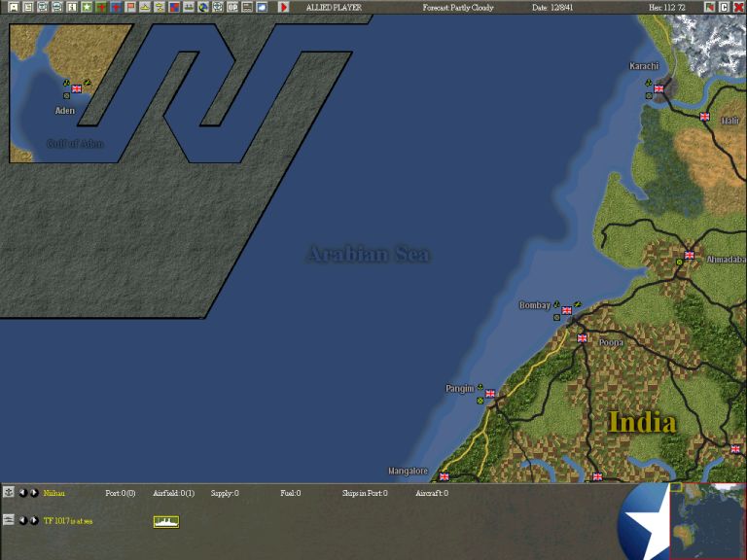The width and height of the screenshot is (747, 560).
Task: Select the Ahmadabad base flag
Action: click(690, 255)
